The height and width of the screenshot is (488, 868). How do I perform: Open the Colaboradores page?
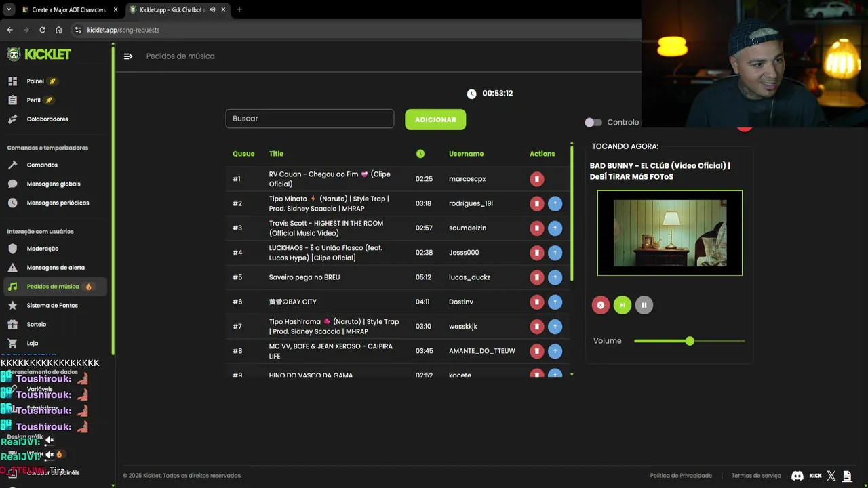tap(47, 119)
